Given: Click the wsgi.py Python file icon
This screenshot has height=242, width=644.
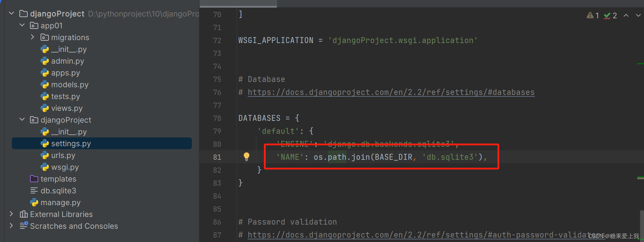Looking at the screenshot, I should 45,167.
